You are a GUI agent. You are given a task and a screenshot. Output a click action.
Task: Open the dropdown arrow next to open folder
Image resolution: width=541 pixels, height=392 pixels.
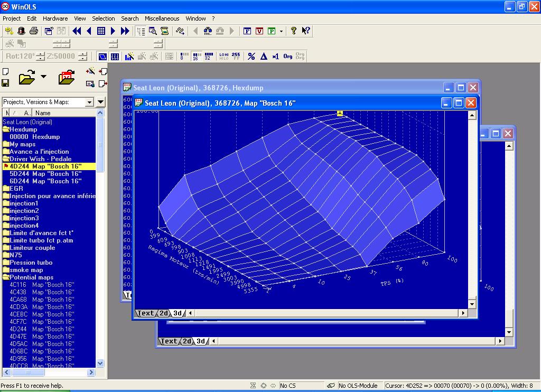(43, 76)
